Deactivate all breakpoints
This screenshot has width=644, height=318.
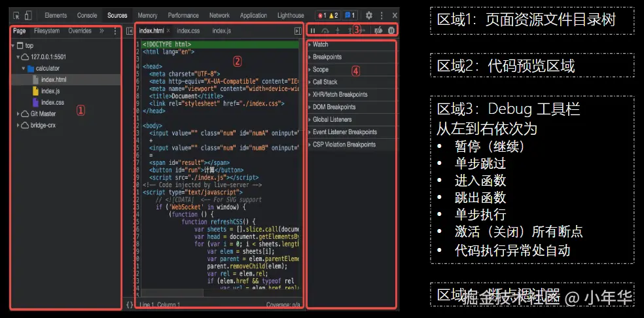[379, 30]
